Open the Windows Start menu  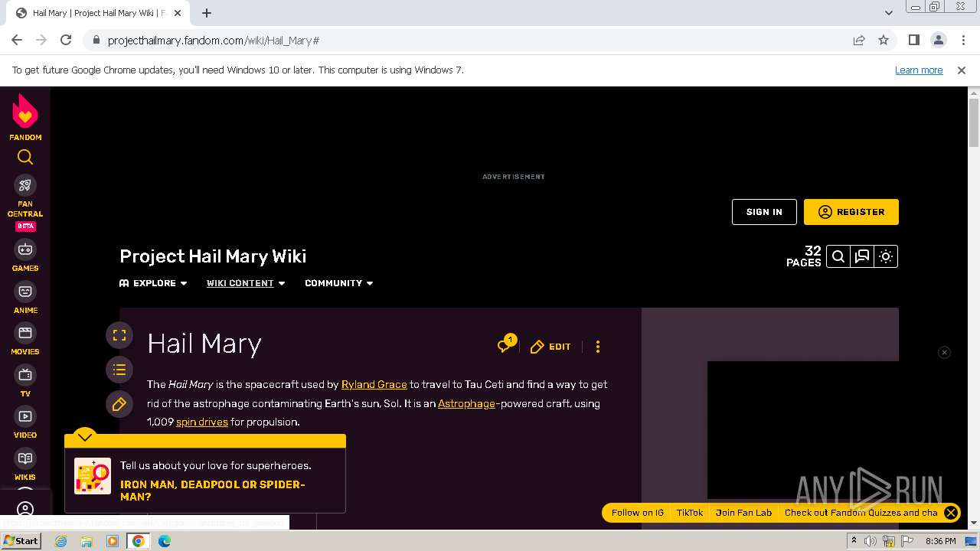[21, 541]
